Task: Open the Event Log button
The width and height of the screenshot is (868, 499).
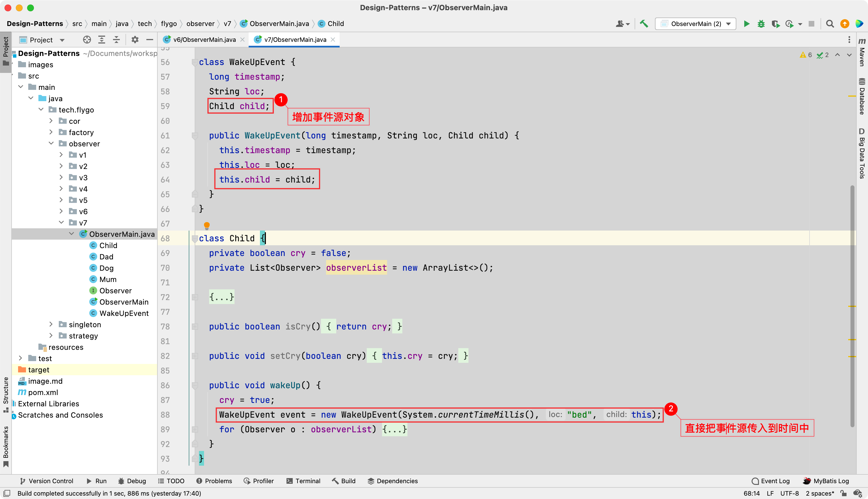Action: [770, 481]
